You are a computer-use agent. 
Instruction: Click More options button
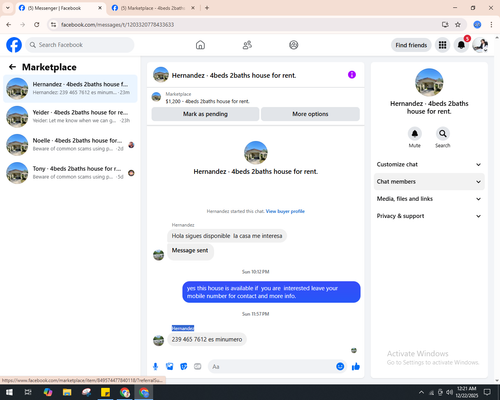click(310, 114)
